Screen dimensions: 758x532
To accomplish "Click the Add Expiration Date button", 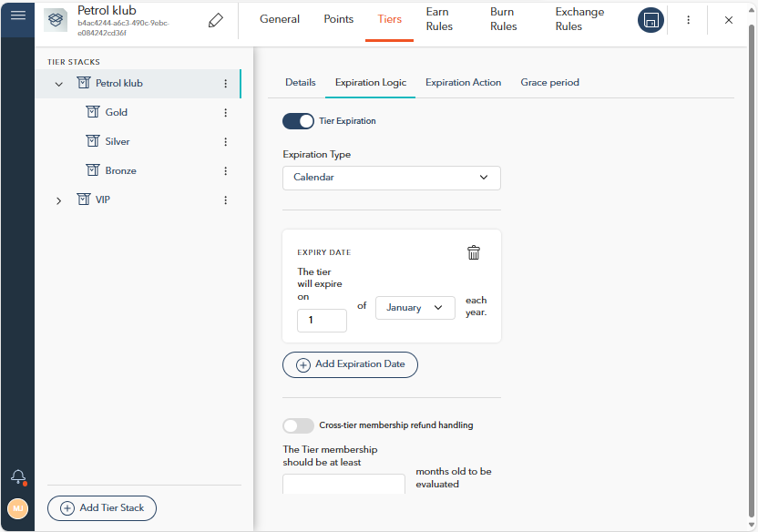I will pyautogui.click(x=350, y=364).
